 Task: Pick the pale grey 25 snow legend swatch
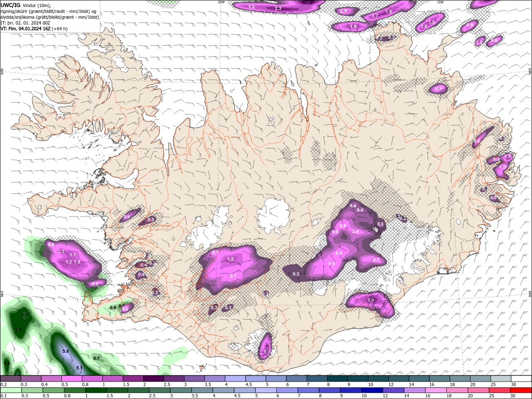coord(501,379)
